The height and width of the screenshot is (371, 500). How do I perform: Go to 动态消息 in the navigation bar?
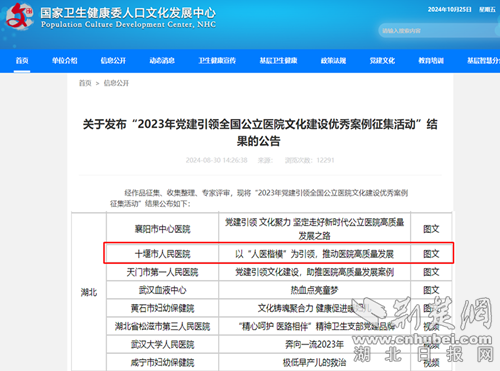pos(162,61)
